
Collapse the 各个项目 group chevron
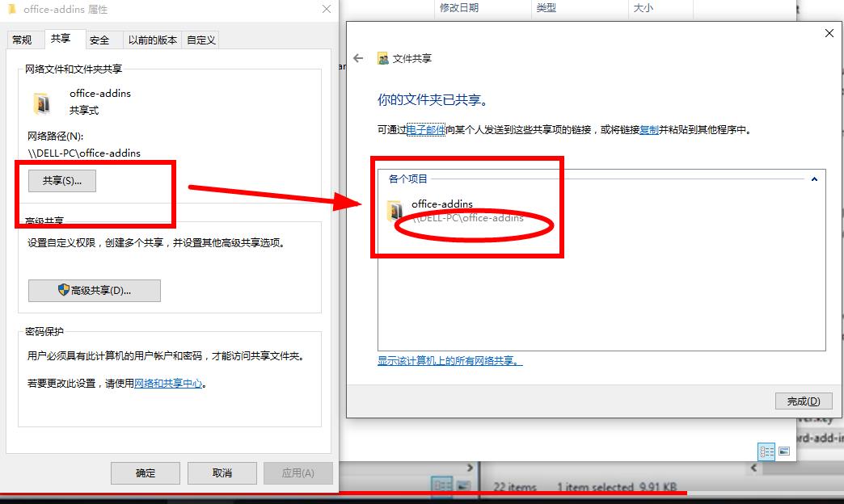pyautogui.click(x=816, y=178)
